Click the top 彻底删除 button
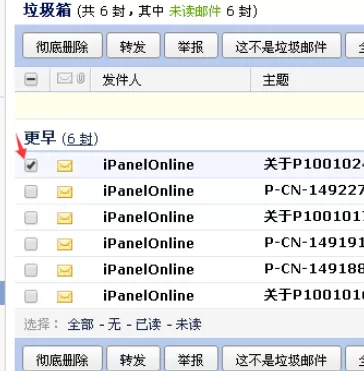The image size is (364, 371). click(x=62, y=45)
